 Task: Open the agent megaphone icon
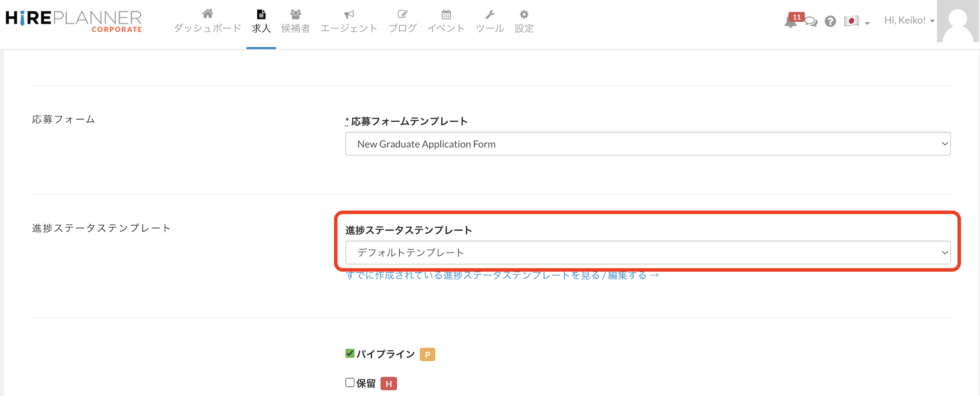349,14
